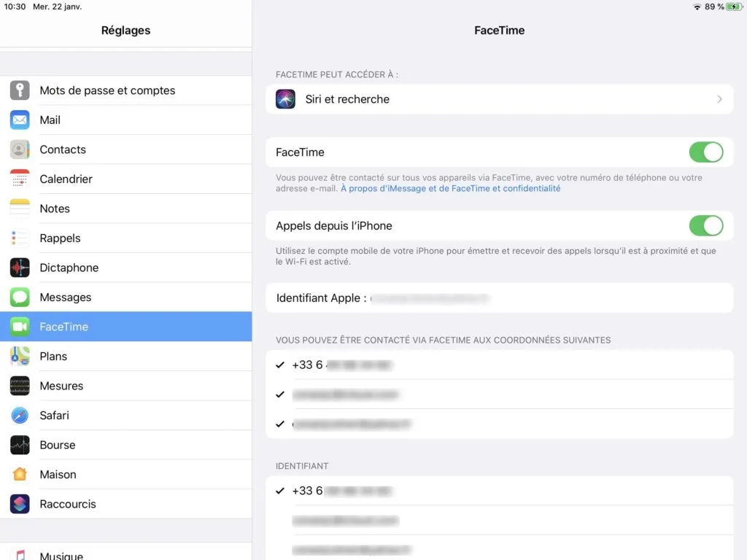Viewport: 747px width, 560px height.
Task: Tap the Identifiant Apple row
Action: click(499, 297)
